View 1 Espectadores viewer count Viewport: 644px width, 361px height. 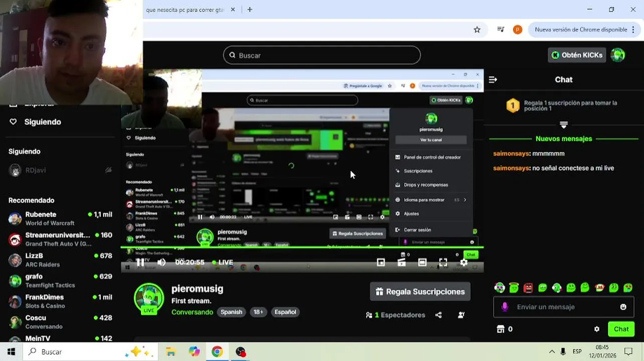point(395,315)
